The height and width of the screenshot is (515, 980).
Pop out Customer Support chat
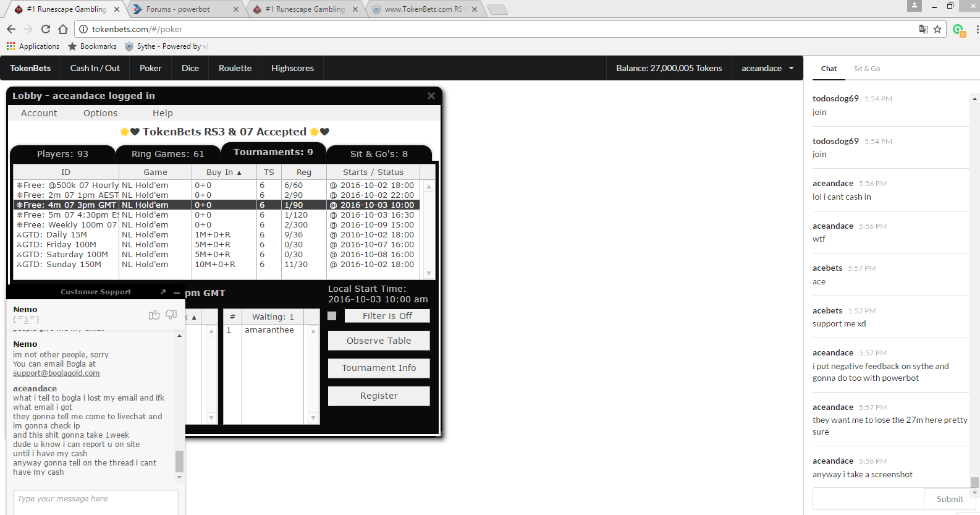[x=163, y=292]
